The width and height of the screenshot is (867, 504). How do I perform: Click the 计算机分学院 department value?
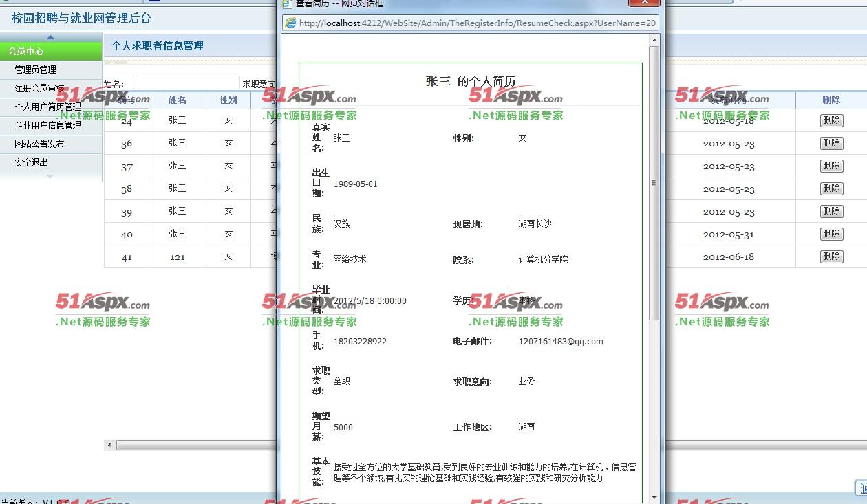(x=544, y=259)
